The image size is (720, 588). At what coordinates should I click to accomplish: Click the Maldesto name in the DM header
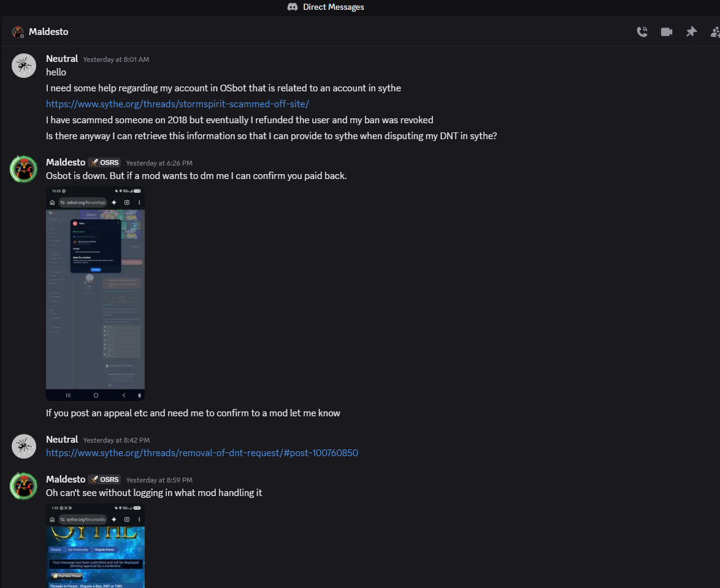[48, 32]
